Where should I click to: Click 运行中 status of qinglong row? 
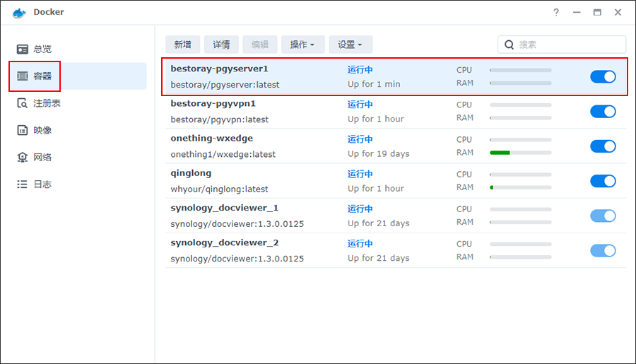pyautogui.click(x=360, y=174)
